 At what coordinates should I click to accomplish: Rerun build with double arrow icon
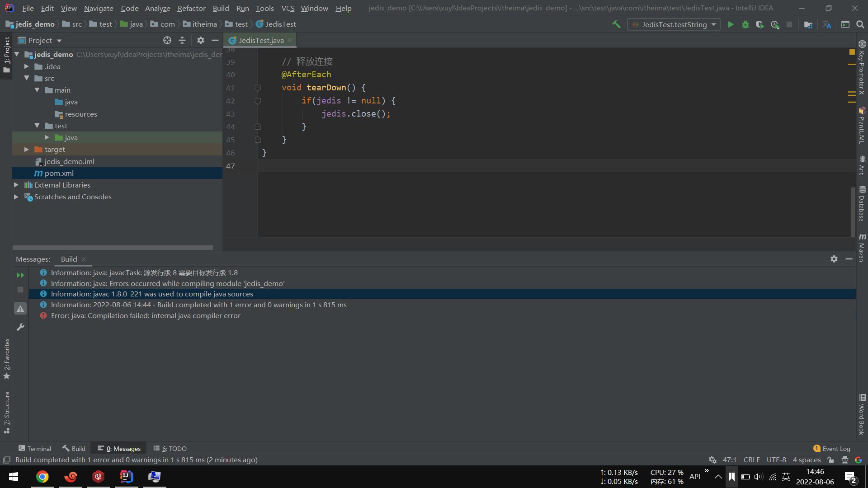coord(20,275)
